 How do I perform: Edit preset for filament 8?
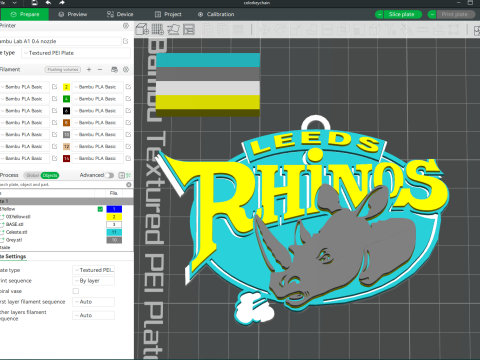click(128, 123)
